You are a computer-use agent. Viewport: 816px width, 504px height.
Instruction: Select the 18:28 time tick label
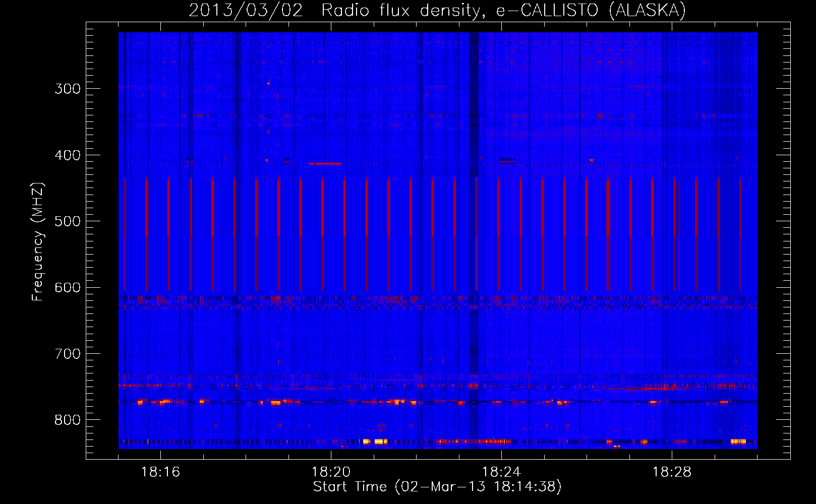tap(672, 472)
